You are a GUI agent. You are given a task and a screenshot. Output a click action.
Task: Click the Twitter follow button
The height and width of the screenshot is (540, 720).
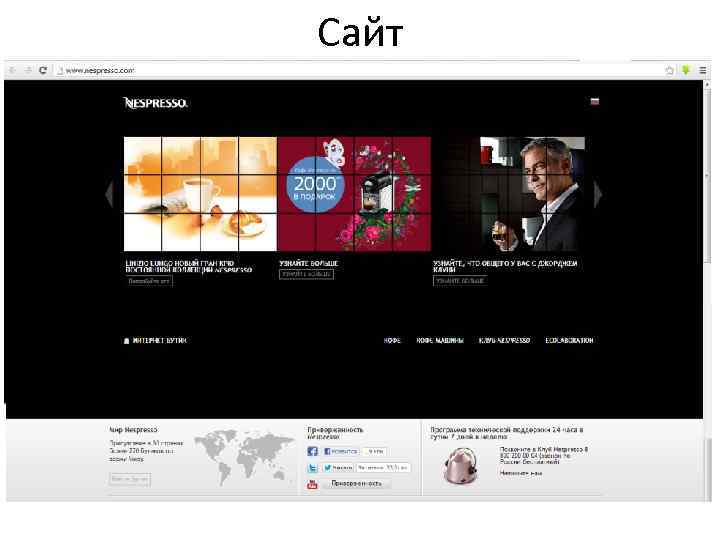click(383, 468)
